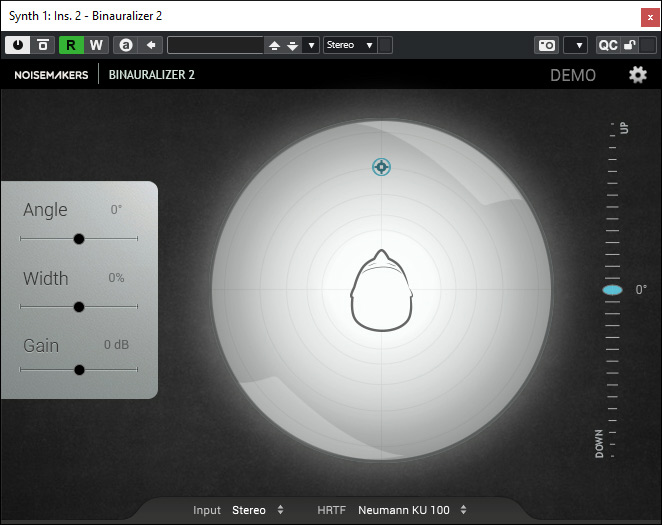662x525 pixels.
Task: Toggle the plugin power activate button
Action: click(x=18, y=45)
